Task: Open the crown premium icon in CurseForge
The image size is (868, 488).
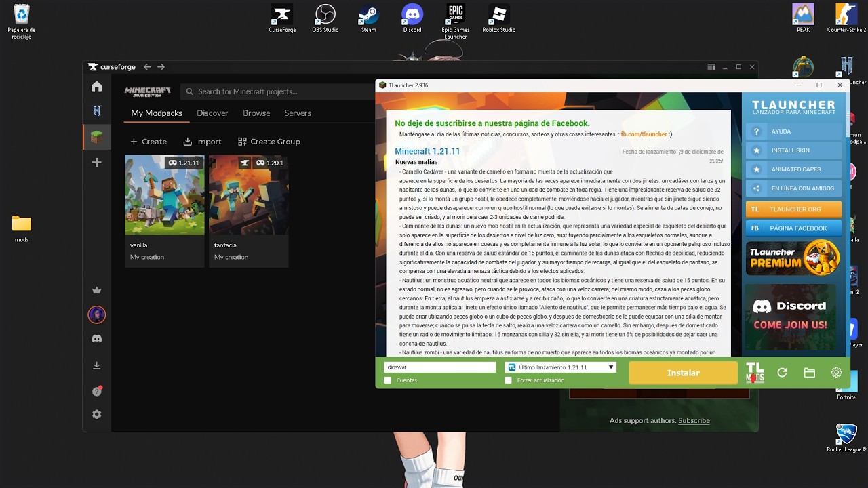Action: point(96,291)
